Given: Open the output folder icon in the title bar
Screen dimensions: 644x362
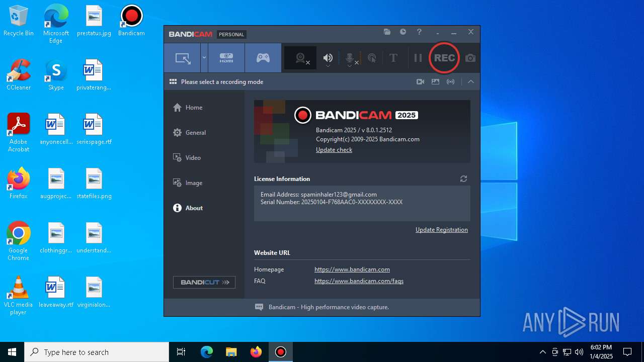Looking at the screenshot, I should pyautogui.click(x=387, y=32).
